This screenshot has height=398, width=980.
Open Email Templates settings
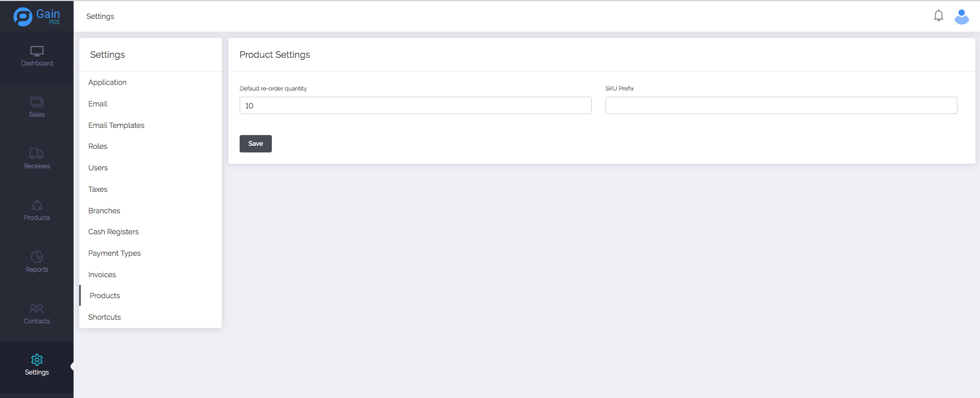coord(116,125)
